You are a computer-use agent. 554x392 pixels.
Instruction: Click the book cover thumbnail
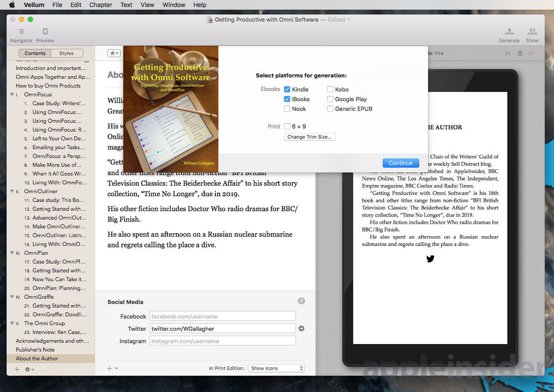[x=171, y=109]
